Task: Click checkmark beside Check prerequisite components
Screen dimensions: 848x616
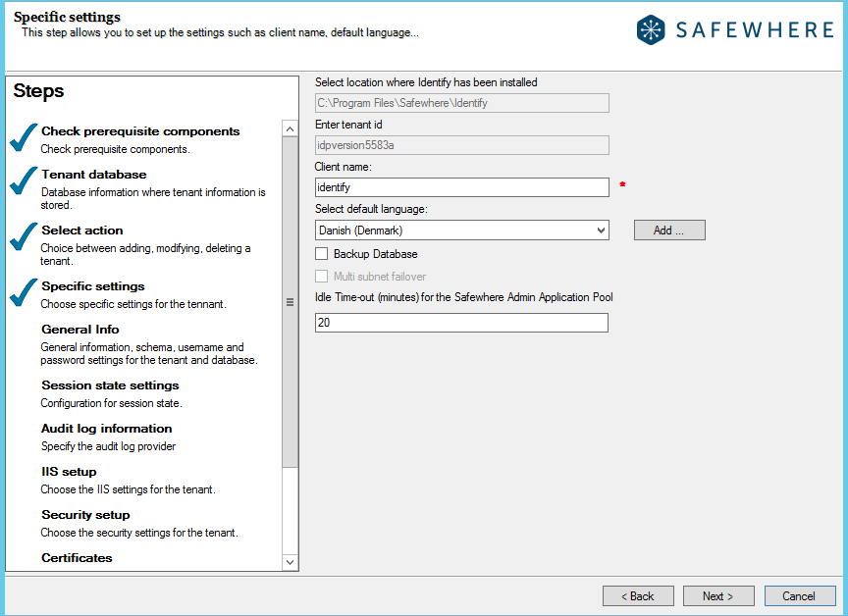Action: tap(24, 137)
